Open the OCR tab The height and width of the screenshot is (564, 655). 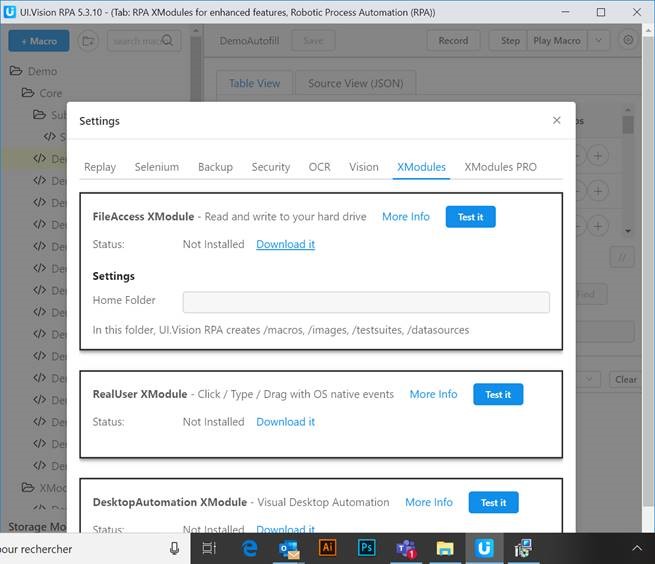320,167
